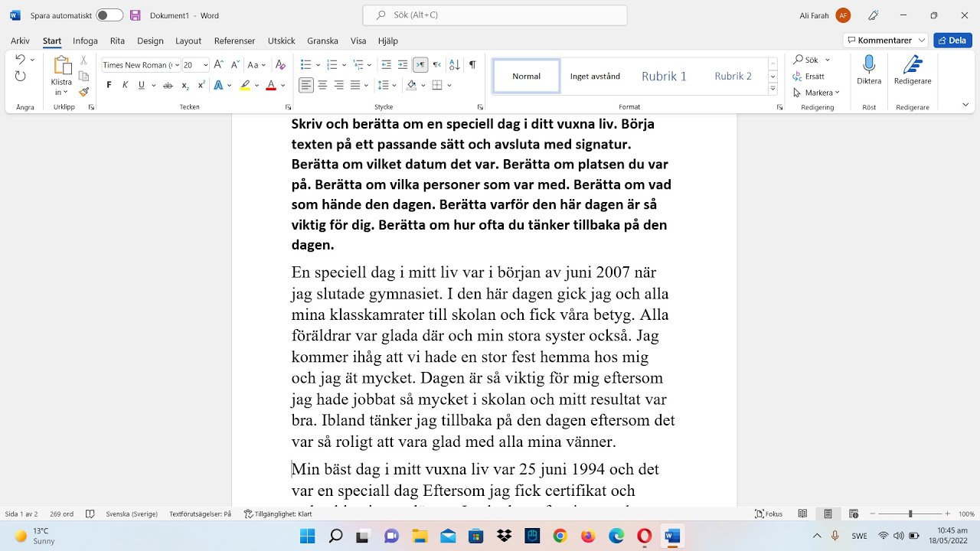Viewport: 980px width, 551px height.
Task: Toggle the Spara automatiskt switch
Action: tap(109, 15)
